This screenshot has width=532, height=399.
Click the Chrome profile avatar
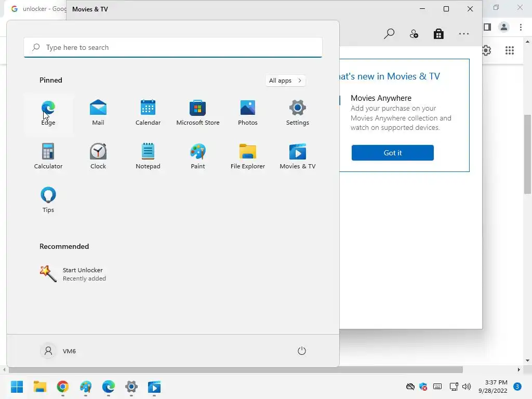[504, 27]
